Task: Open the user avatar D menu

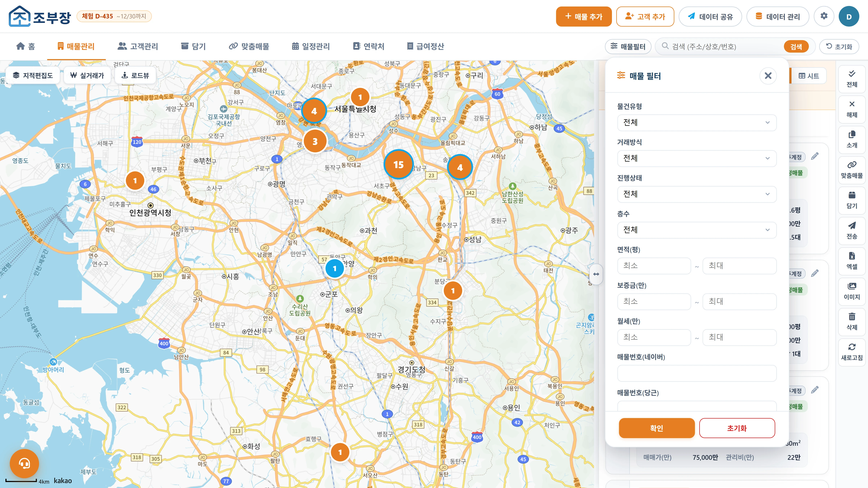Action: tap(849, 16)
